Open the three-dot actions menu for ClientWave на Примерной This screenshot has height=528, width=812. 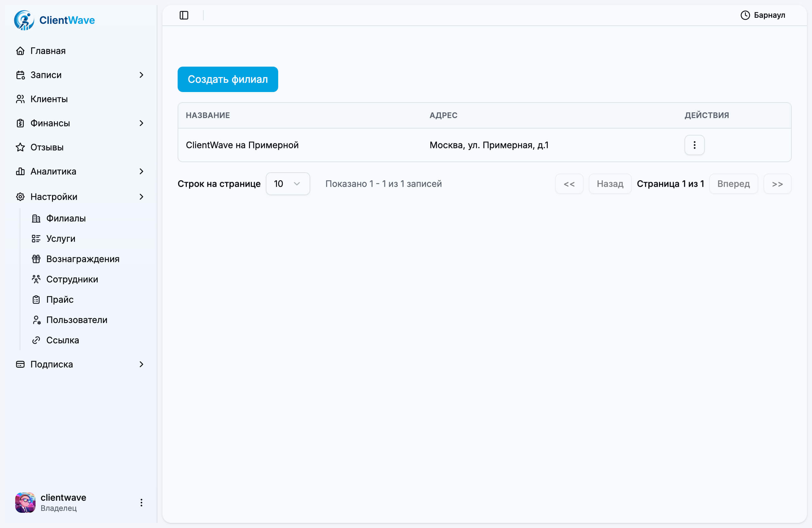(x=694, y=145)
